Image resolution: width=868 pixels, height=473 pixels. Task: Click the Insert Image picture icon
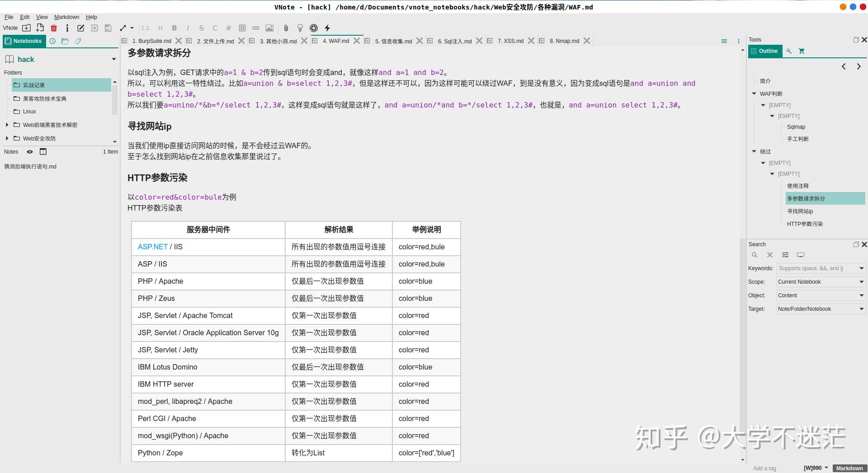pyautogui.click(x=269, y=28)
